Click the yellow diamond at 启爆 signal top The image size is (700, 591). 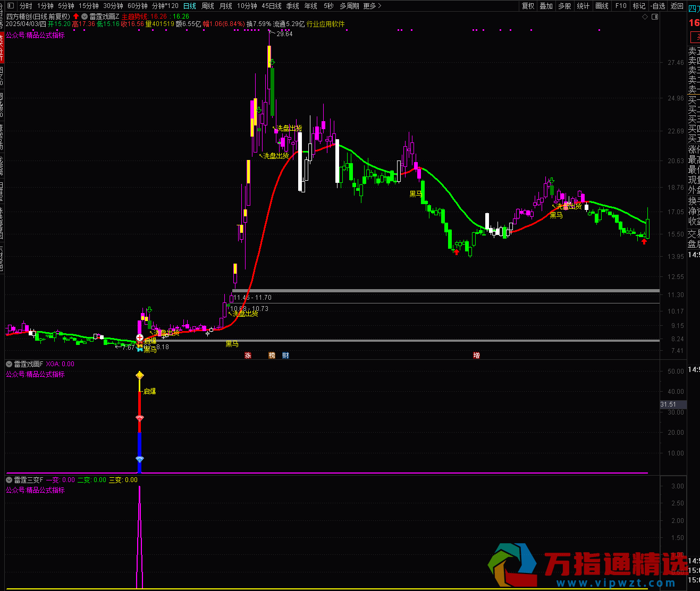pos(140,375)
